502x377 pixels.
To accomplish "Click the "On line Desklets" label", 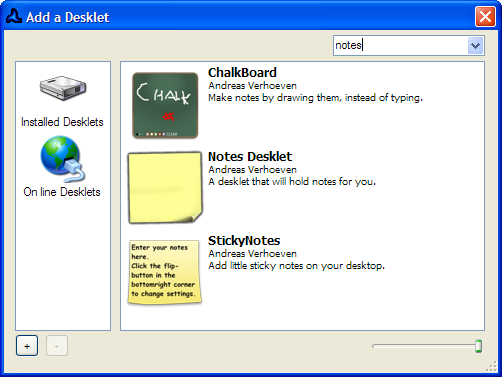I will coord(62,192).
